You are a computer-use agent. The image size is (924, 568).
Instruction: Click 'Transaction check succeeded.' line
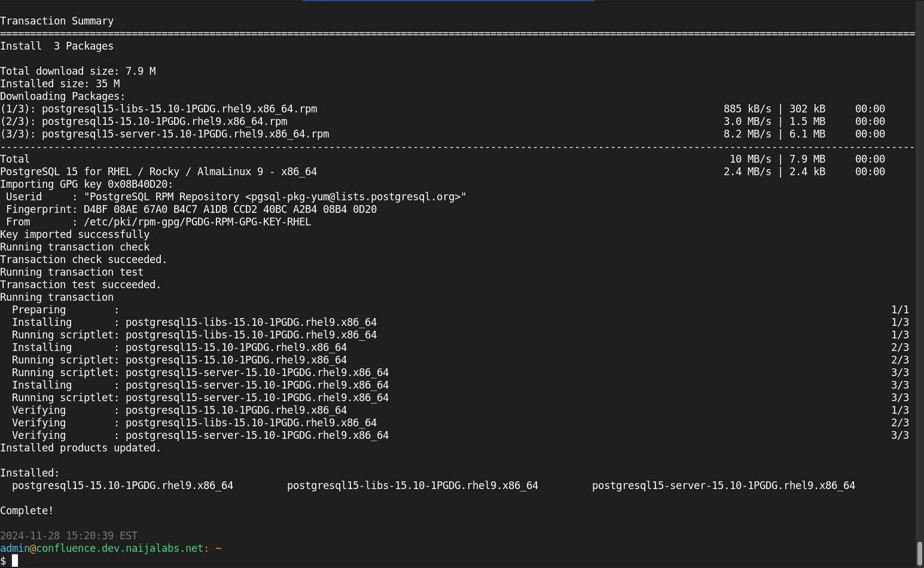(84, 259)
